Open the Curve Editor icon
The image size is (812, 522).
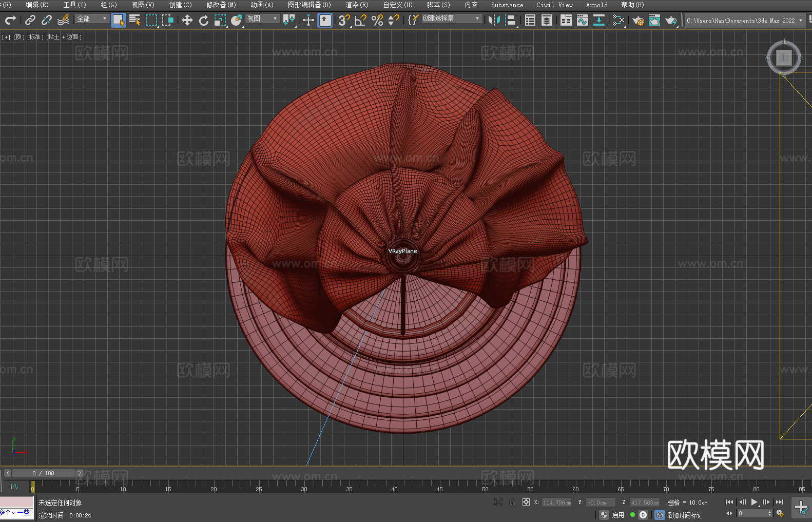(582, 20)
